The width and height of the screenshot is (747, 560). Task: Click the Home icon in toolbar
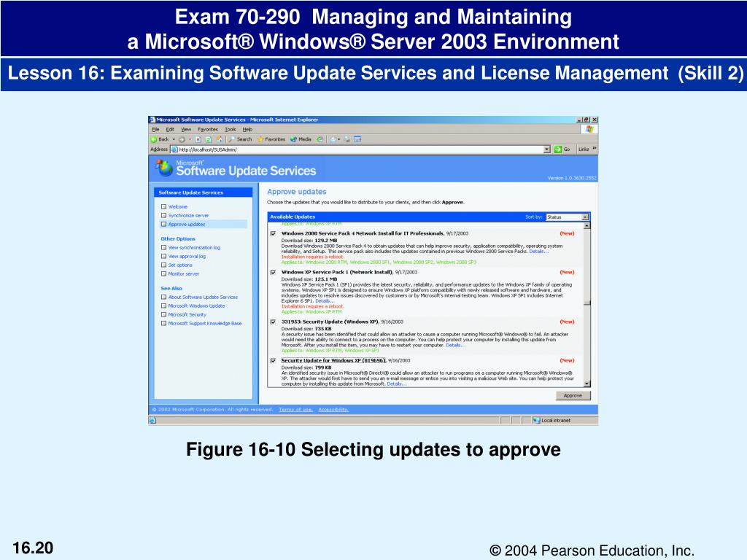pyautogui.click(x=219, y=139)
